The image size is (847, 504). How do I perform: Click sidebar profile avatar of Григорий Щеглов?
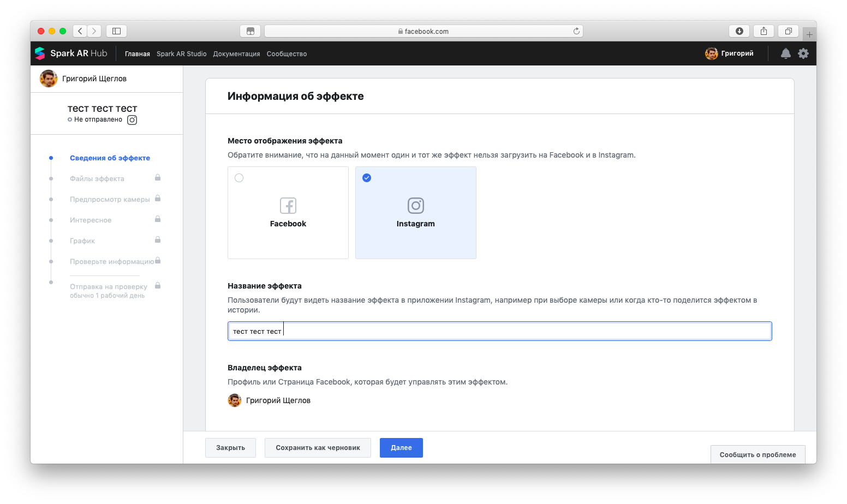[x=49, y=79]
